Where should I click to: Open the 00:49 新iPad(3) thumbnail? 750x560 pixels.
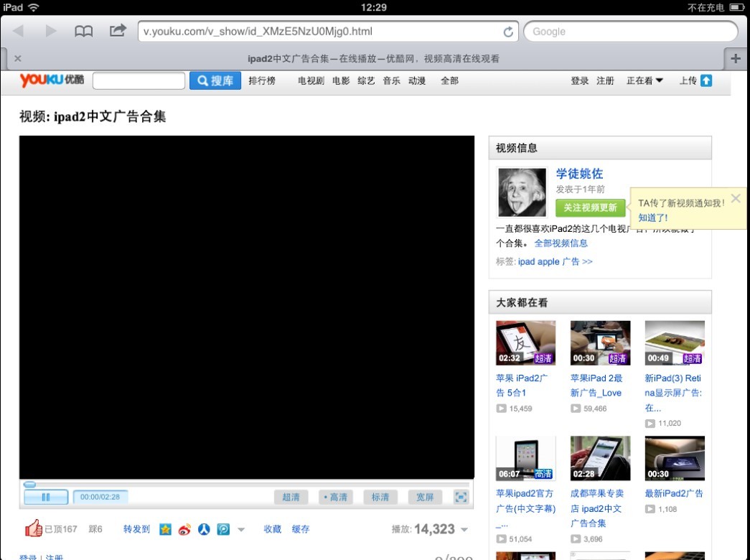[675, 342]
